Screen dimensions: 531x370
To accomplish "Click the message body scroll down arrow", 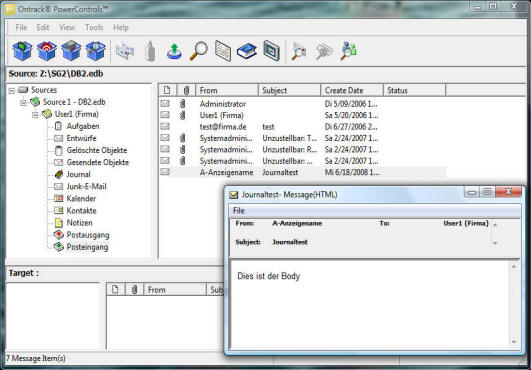I will [514, 342].
